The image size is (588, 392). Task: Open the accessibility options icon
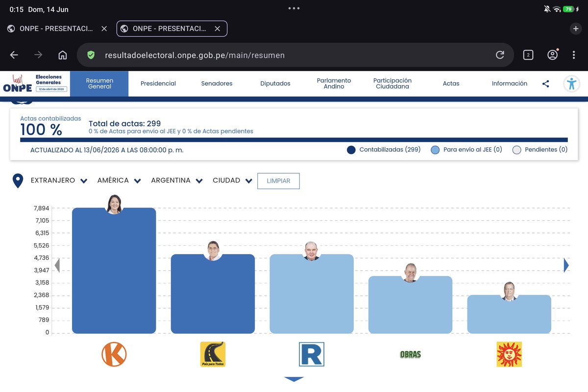pos(571,84)
